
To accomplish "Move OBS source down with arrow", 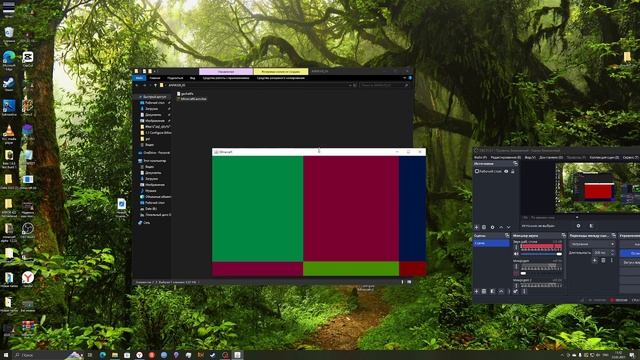I will [509, 227].
